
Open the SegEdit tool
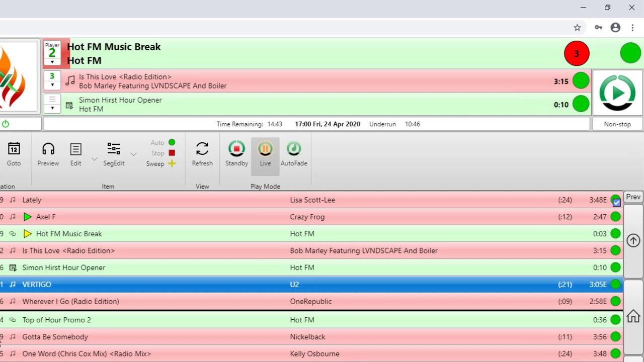tap(114, 154)
